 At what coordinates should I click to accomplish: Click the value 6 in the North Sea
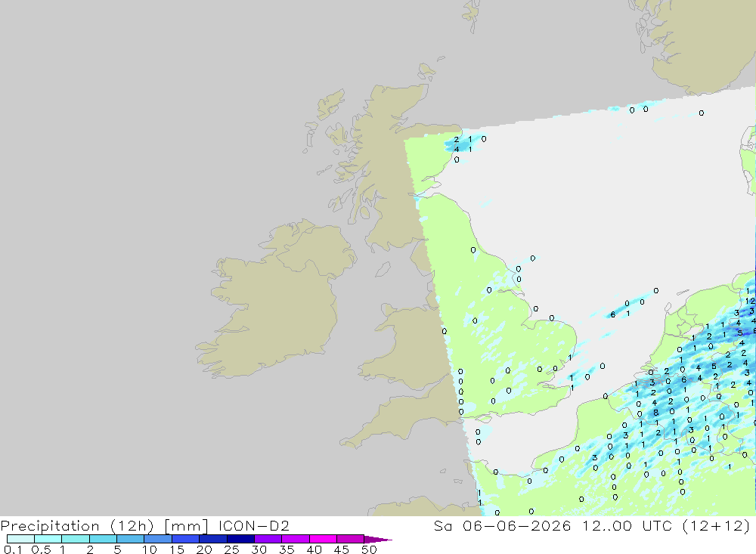pos(613,314)
